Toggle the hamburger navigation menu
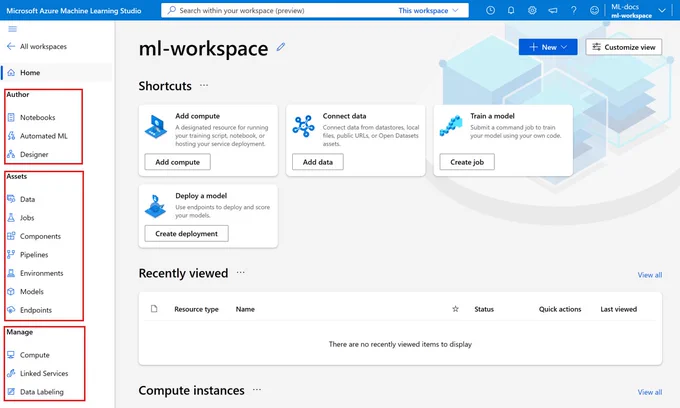680x408 pixels. 13,29
